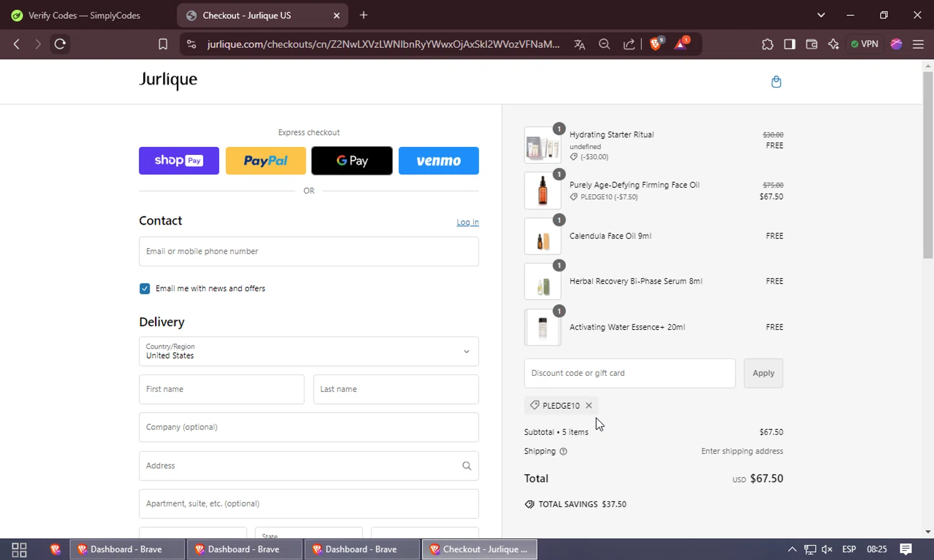Image resolution: width=934 pixels, height=560 pixels.
Task: Show hidden system tray icons
Action: pos(792,549)
